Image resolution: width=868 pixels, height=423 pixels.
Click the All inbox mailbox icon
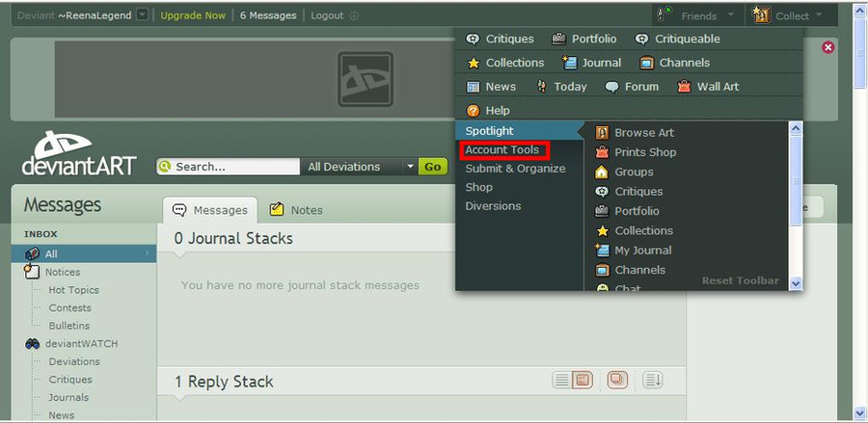[x=33, y=253]
